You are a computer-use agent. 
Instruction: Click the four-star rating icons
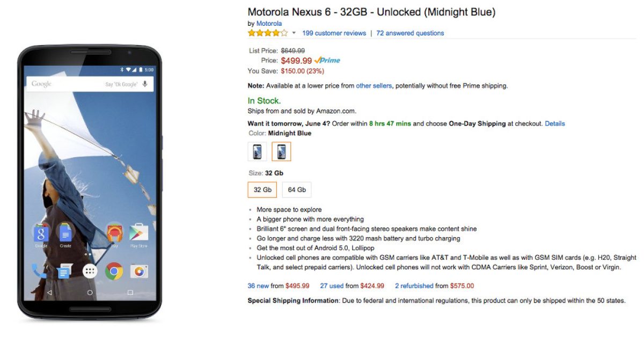pyautogui.click(x=267, y=33)
